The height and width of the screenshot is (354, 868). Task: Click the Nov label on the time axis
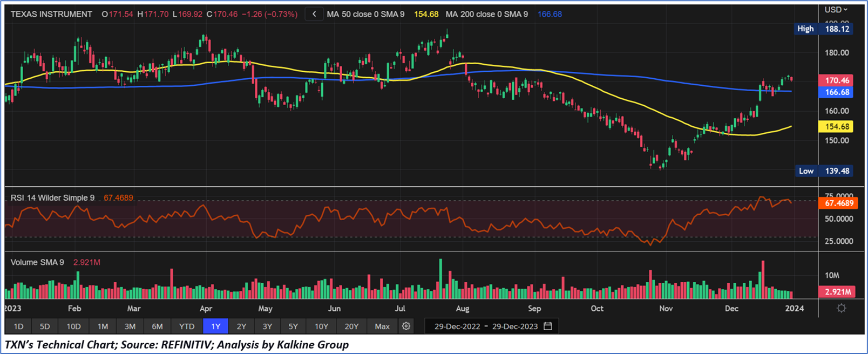click(666, 309)
